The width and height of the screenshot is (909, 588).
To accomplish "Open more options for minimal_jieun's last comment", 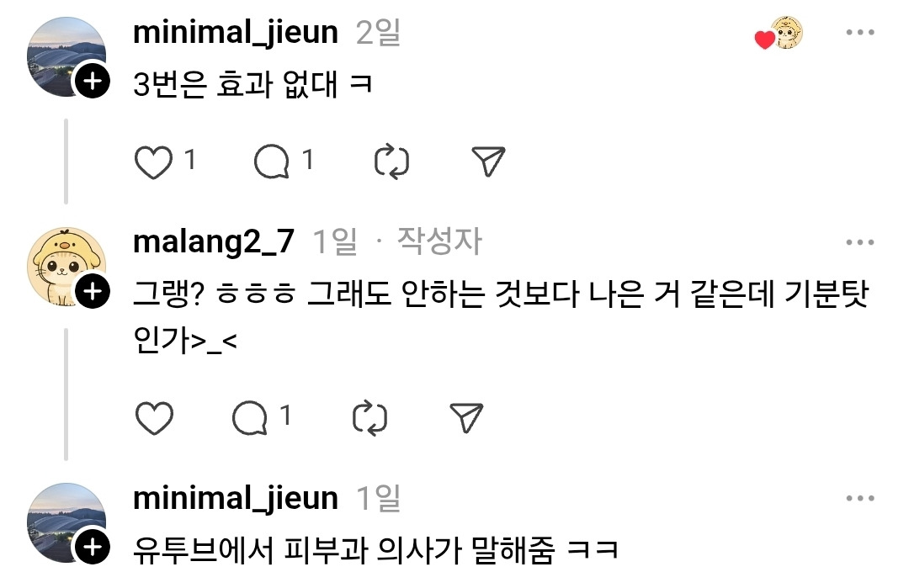I will [x=859, y=499].
